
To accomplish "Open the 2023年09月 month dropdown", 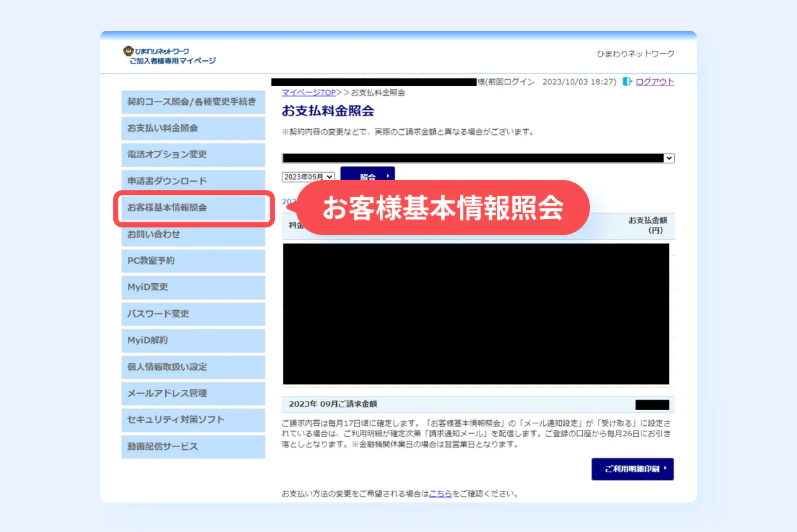I will [309, 177].
